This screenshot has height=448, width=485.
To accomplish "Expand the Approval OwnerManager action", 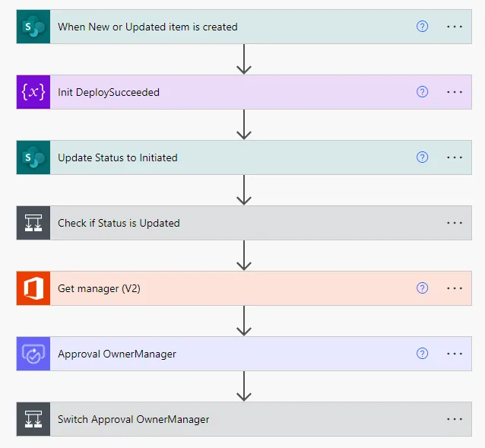I will point(244,354).
